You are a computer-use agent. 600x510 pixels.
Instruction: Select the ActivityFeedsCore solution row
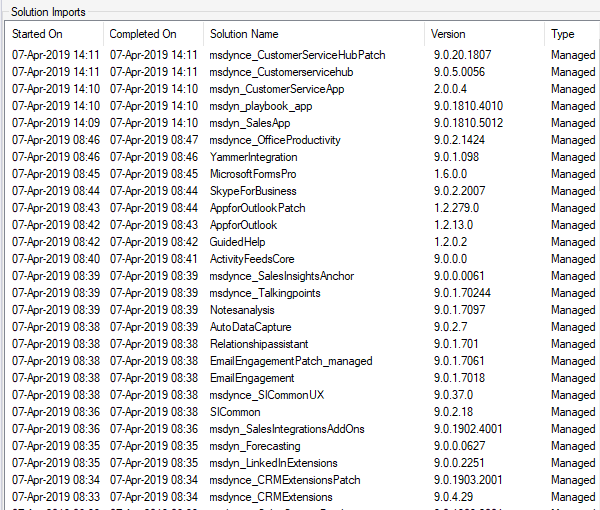click(302, 259)
